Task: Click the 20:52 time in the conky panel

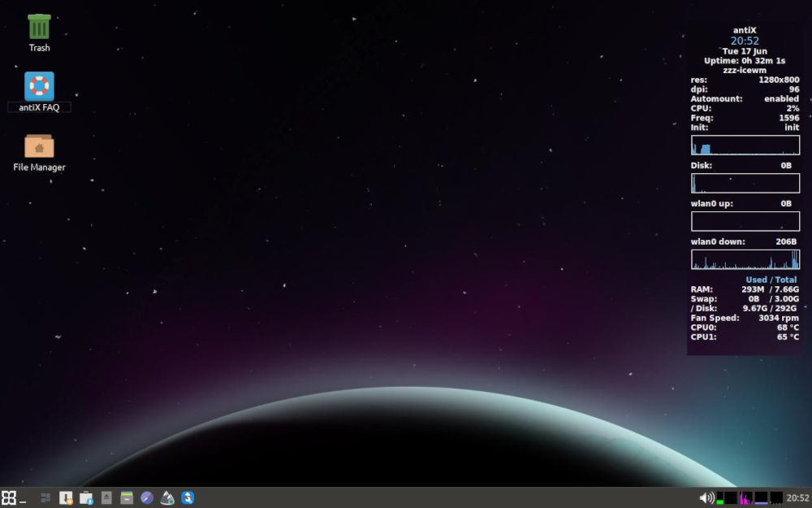Action: pos(744,41)
